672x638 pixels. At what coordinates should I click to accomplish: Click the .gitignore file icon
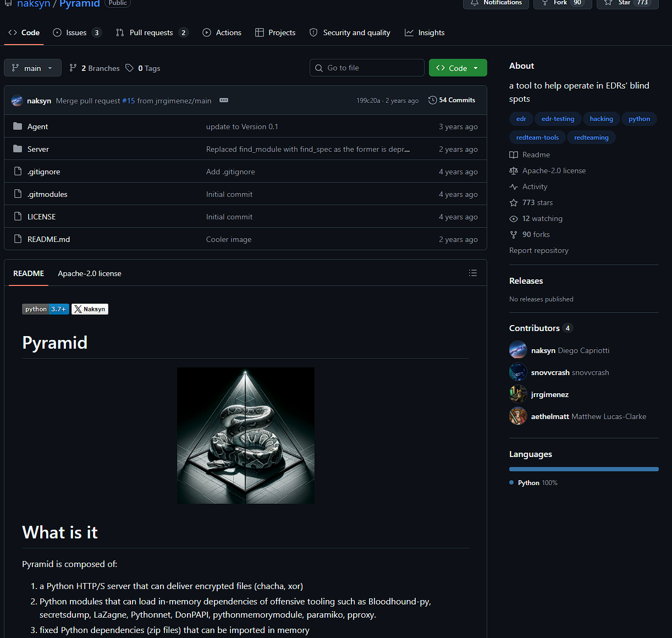pos(18,171)
